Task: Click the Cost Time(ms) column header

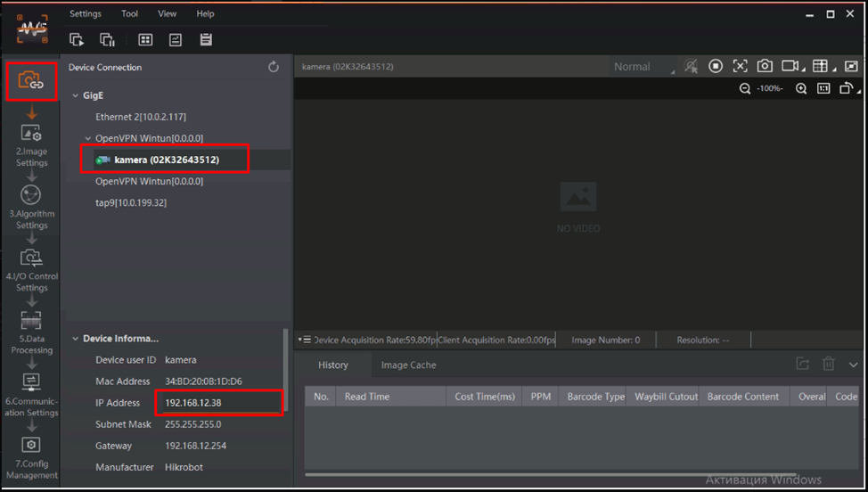Action: 485,397
